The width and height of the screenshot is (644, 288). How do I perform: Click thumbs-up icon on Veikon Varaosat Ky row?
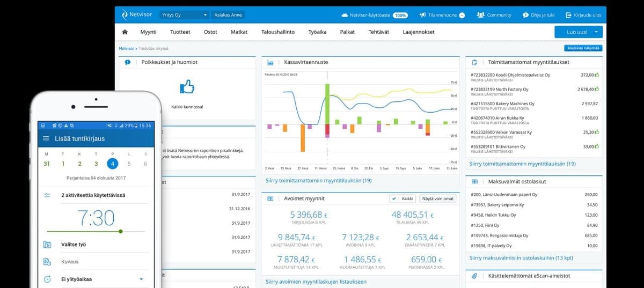click(x=597, y=132)
